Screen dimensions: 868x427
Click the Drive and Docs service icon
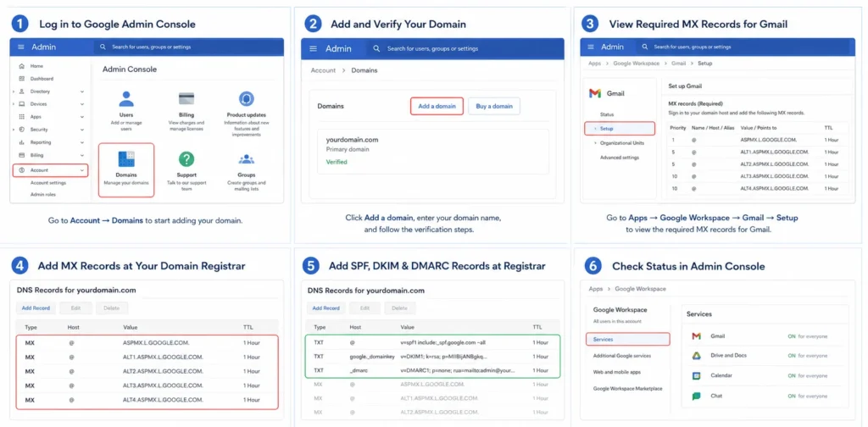tap(697, 355)
